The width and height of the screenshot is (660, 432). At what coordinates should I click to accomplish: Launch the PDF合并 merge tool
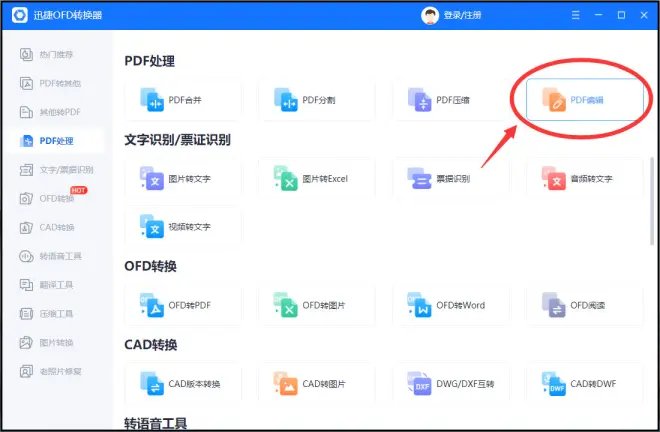(x=183, y=100)
